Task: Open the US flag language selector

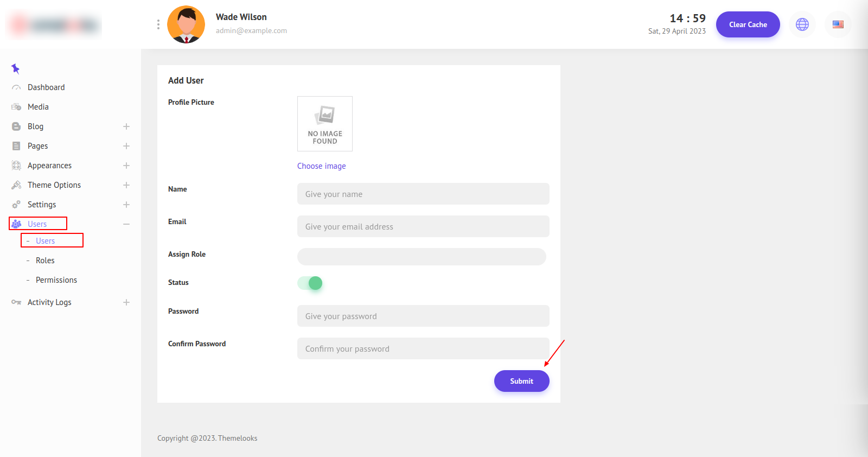Action: tap(838, 24)
